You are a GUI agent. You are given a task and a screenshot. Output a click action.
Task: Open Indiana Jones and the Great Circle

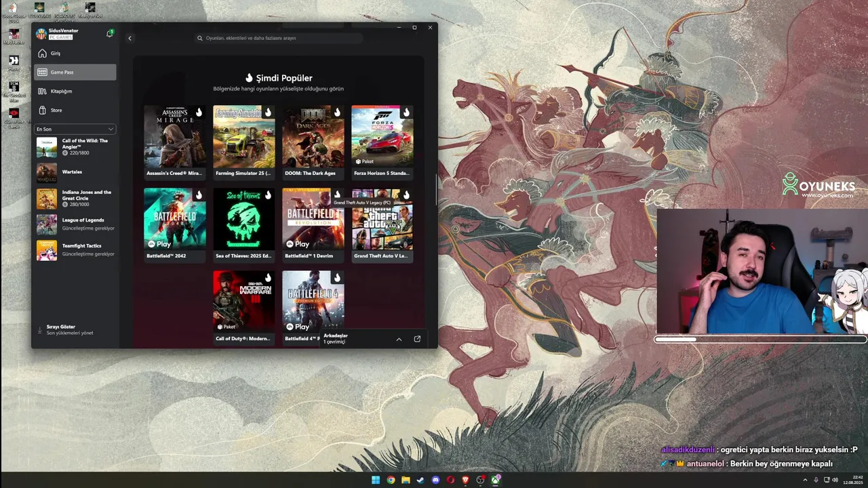tap(75, 199)
